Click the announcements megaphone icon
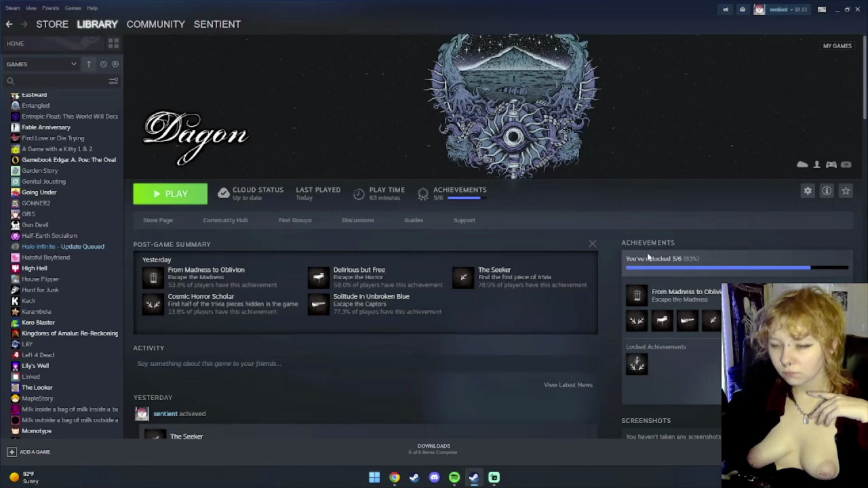The image size is (868, 488). [725, 9]
